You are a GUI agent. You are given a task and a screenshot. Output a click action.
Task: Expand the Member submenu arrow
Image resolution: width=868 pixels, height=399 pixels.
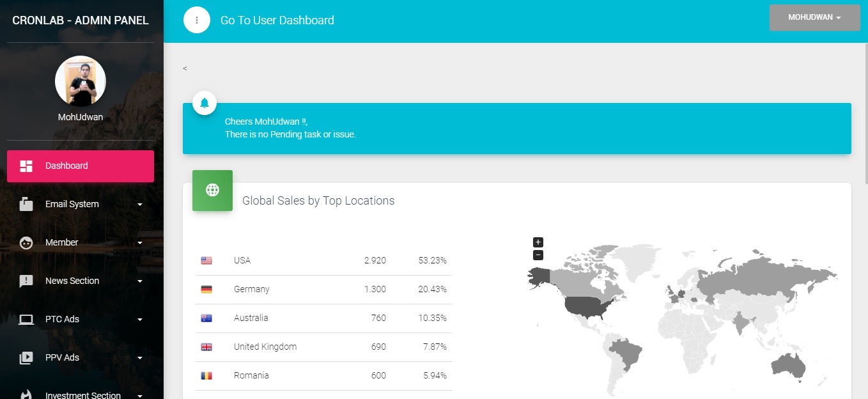tap(140, 243)
